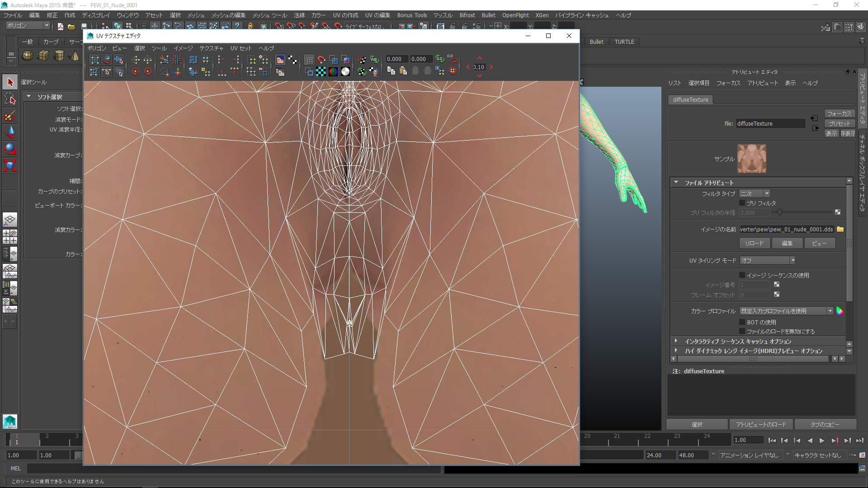Screen dimensions: 868x488
Task: Collapse the ソフト選択 section
Action: click(29, 97)
